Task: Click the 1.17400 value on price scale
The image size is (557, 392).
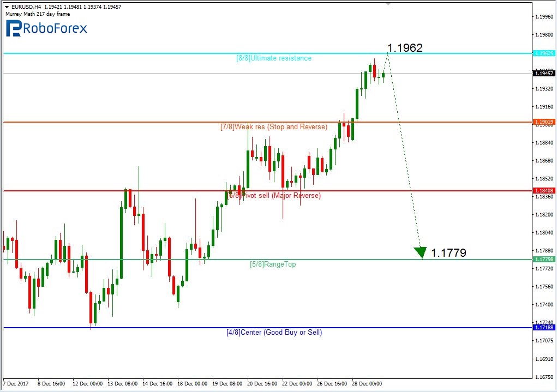Action: [x=544, y=305]
